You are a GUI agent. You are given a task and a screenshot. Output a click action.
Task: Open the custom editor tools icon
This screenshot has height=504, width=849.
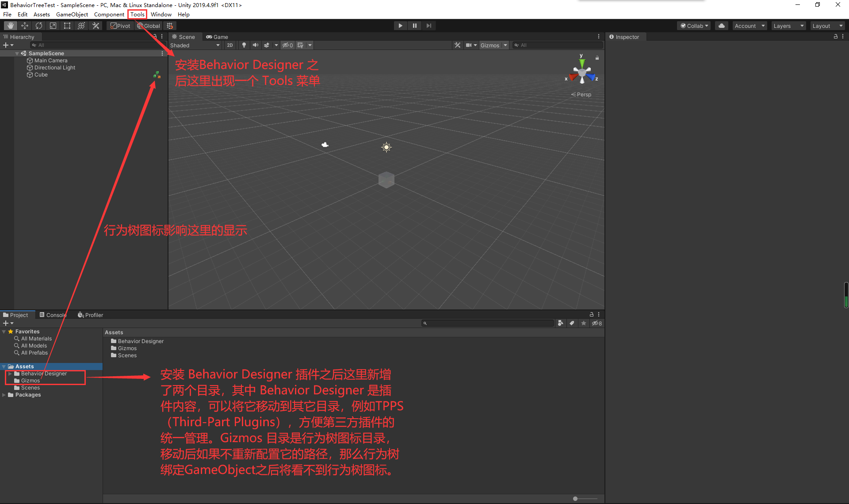96,25
